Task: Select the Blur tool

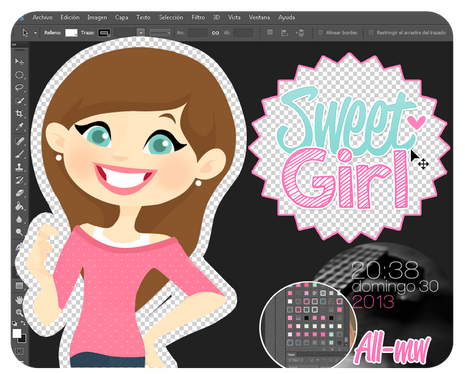Action: (19, 219)
